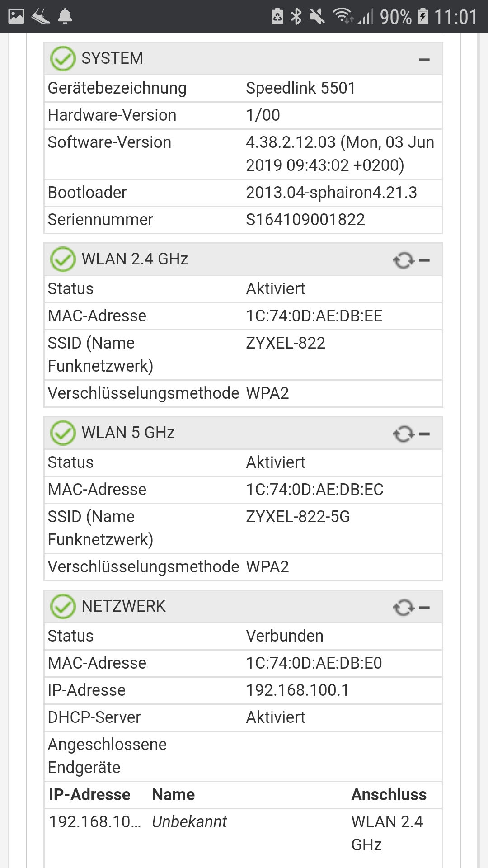Viewport: 488px width, 868px height.
Task: Select the truncated 192.168.10… device IP
Action: 95,821
